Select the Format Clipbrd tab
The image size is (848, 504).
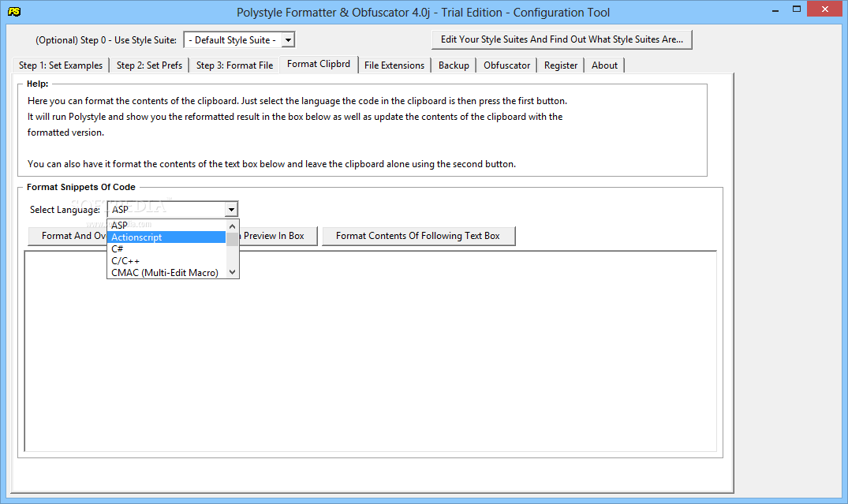coord(319,64)
